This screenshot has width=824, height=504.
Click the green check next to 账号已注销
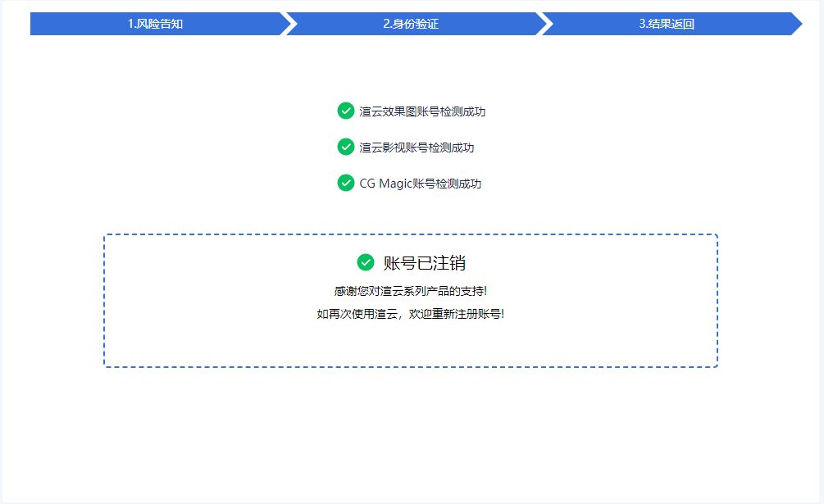(366, 262)
